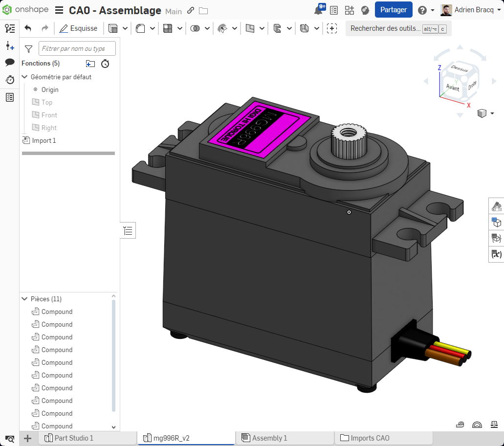Open the Part Studio 1 tab
The image size is (504, 446).
(x=73, y=438)
